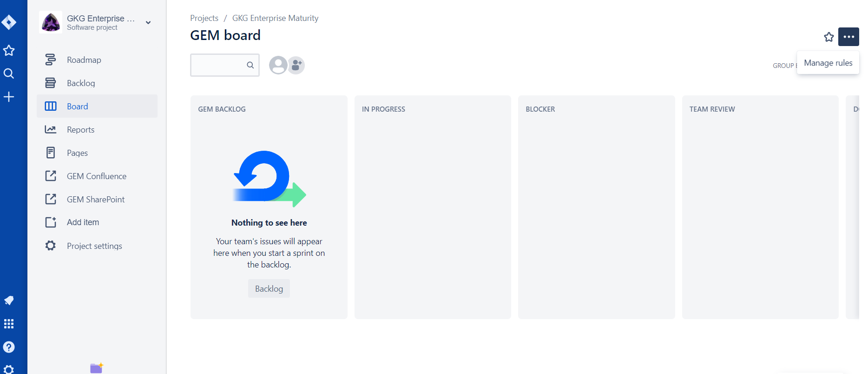Open the help question mark icon
Image resolution: width=868 pixels, height=374 pixels.
click(9, 347)
